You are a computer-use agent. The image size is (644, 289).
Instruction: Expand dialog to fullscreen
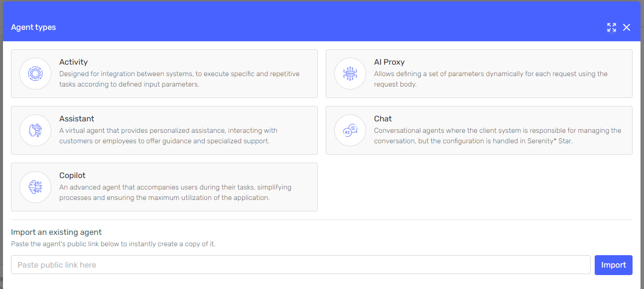(x=612, y=27)
